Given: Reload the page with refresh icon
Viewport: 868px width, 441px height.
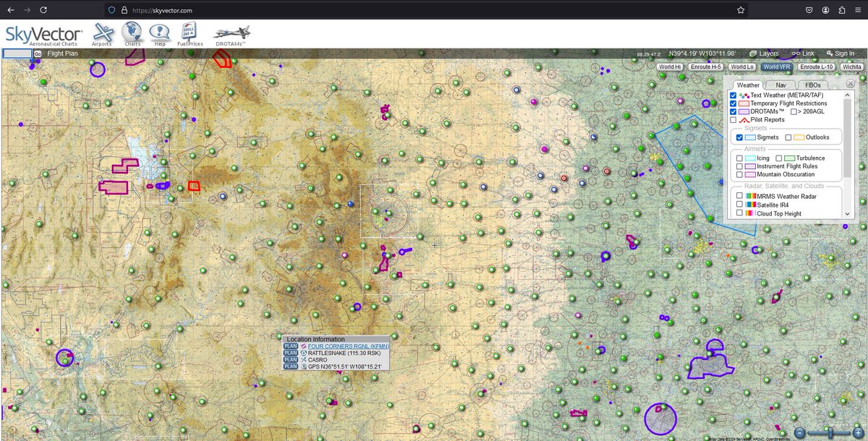Looking at the screenshot, I should coord(44,10).
